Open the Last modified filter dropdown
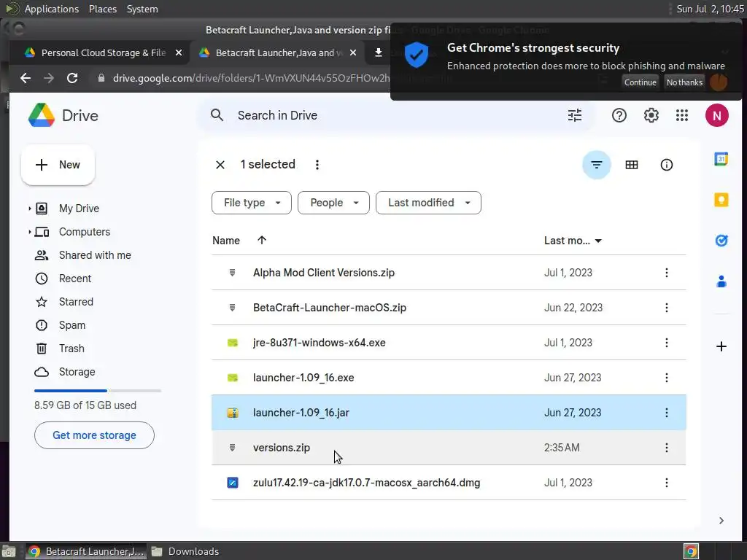 pos(428,203)
